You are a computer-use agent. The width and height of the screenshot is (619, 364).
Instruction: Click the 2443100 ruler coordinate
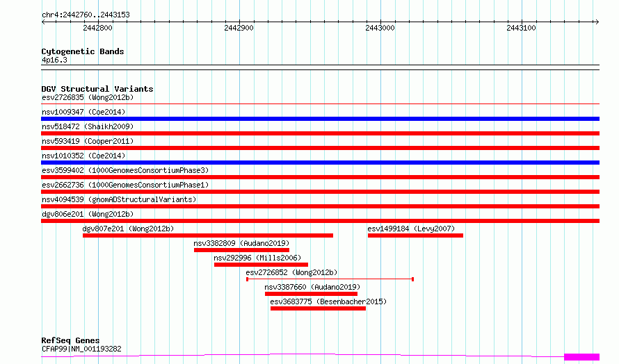click(x=521, y=28)
